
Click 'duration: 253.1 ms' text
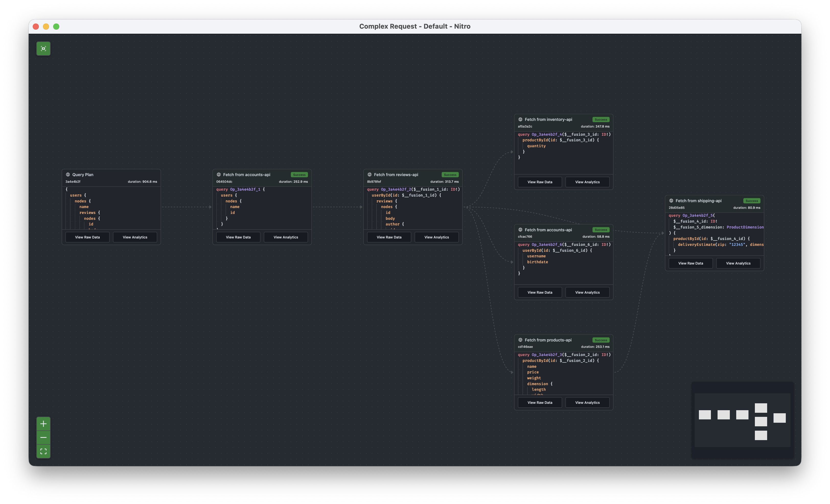[x=595, y=347]
